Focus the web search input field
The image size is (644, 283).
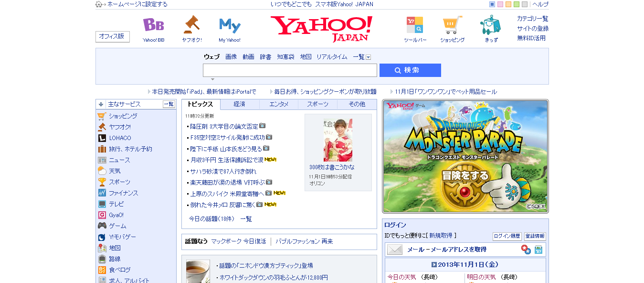pyautogui.click(x=290, y=70)
